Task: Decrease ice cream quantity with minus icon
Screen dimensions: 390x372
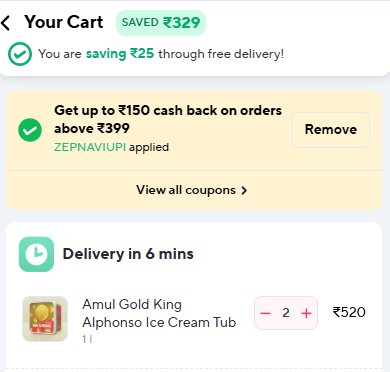Action: [265, 313]
